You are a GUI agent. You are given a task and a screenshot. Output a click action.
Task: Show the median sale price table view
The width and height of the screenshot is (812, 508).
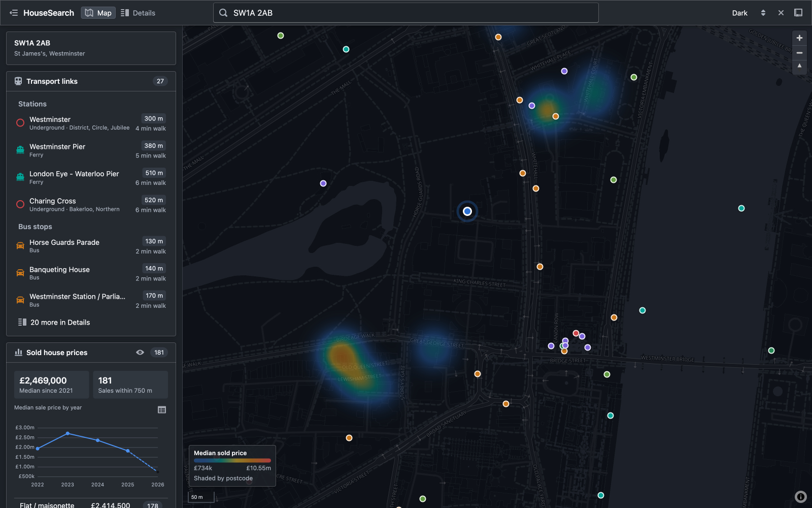[x=162, y=410]
